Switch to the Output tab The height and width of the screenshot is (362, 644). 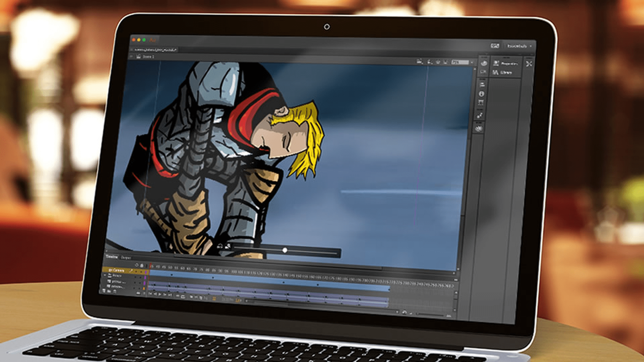pos(126,257)
